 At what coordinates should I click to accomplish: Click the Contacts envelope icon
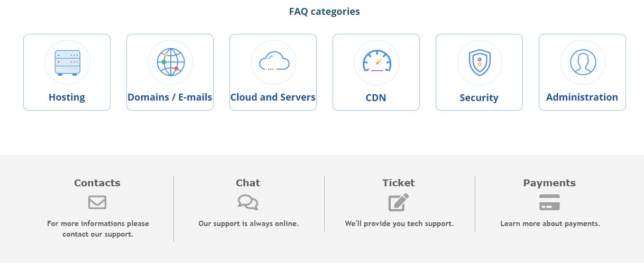pyautogui.click(x=97, y=202)
